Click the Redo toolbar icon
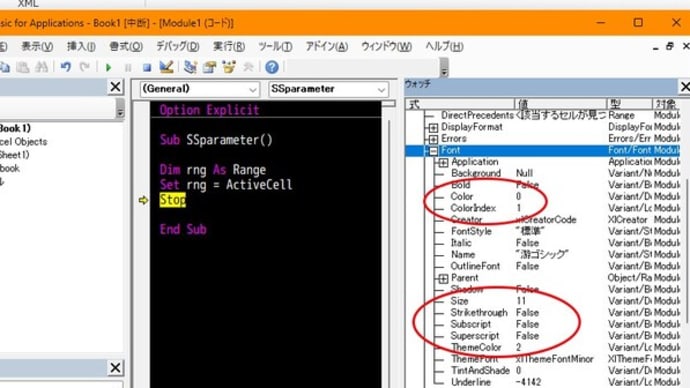The width and height of the screenshot is (690, 388). [x=84, y=67]
